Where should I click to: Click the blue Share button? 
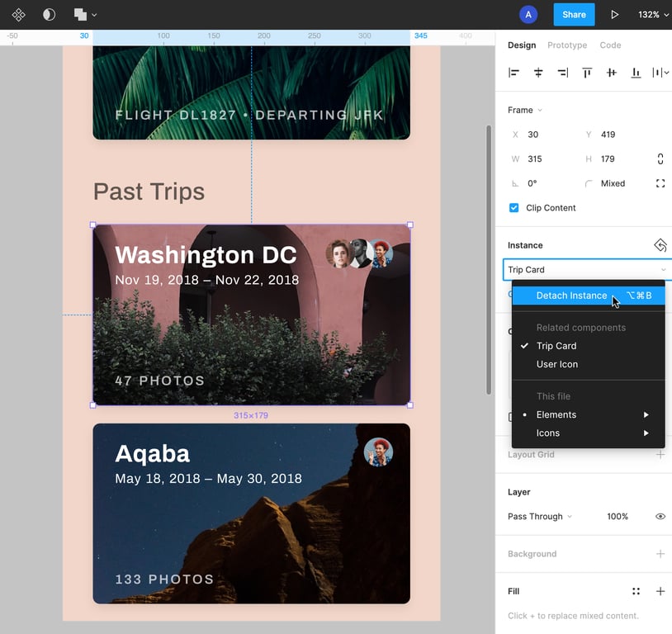coord(574,15)
